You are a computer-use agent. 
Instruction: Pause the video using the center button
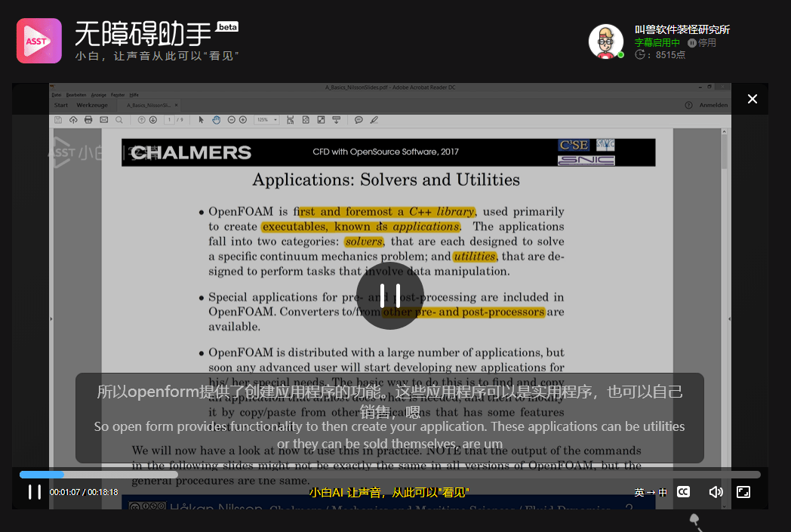(390, 296)
